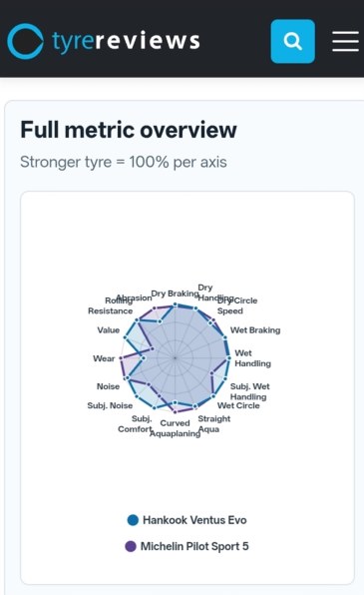Click the Noise axis data point

point(128,378)
